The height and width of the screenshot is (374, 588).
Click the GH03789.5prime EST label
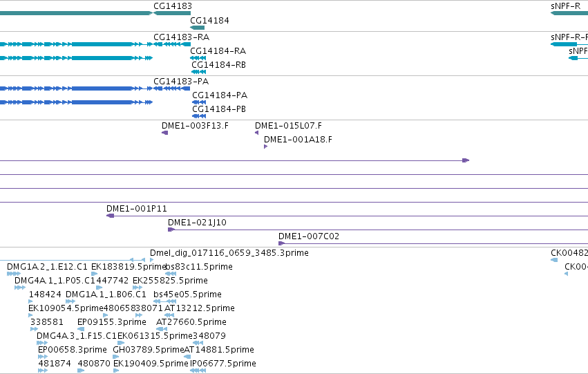click(149, 350)
